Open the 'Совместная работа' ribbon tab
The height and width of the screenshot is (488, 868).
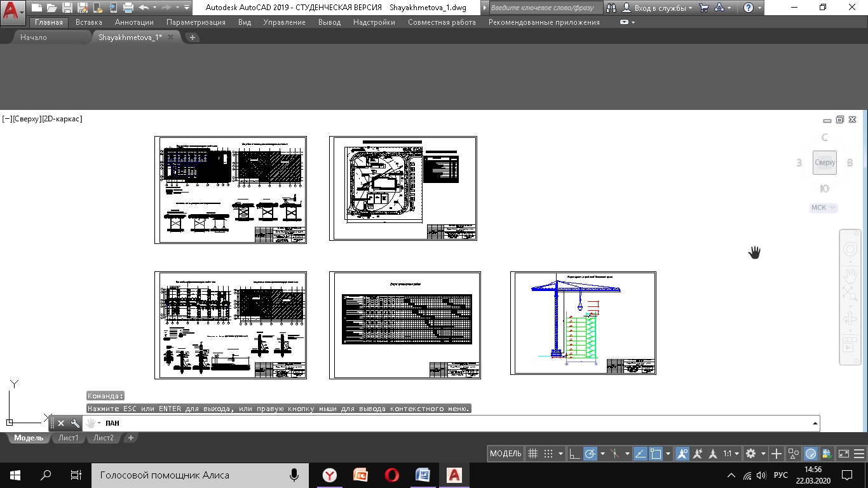click(442, 22)
